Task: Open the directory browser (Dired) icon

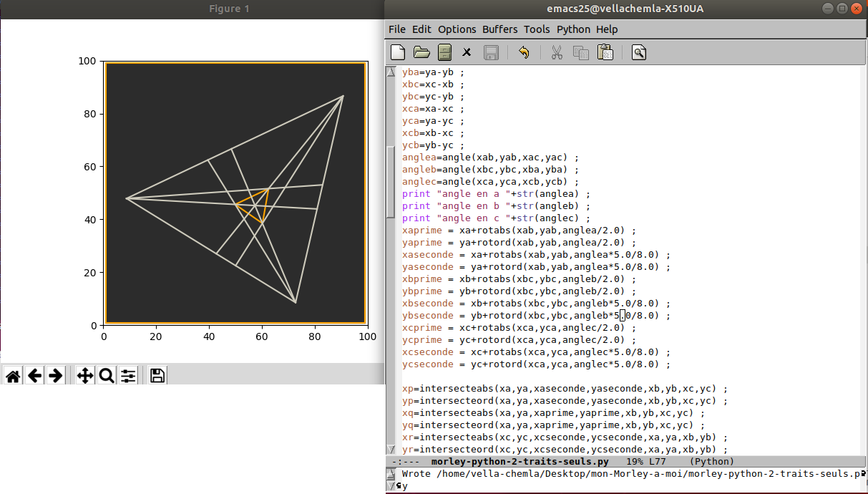Action: click(444, 52)
